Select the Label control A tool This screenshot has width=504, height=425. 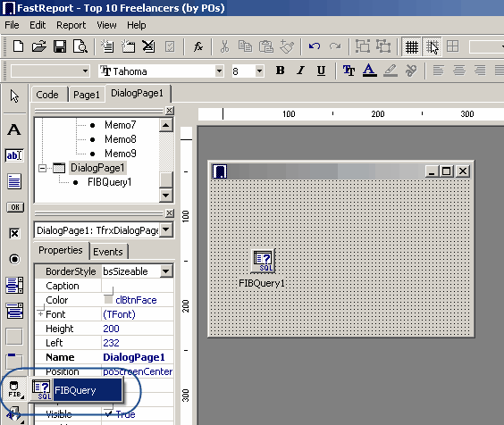point(14,129)
